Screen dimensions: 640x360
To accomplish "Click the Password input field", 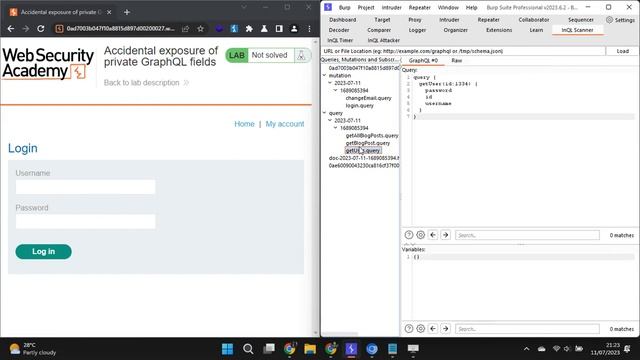I will click(x=85, y=221).
